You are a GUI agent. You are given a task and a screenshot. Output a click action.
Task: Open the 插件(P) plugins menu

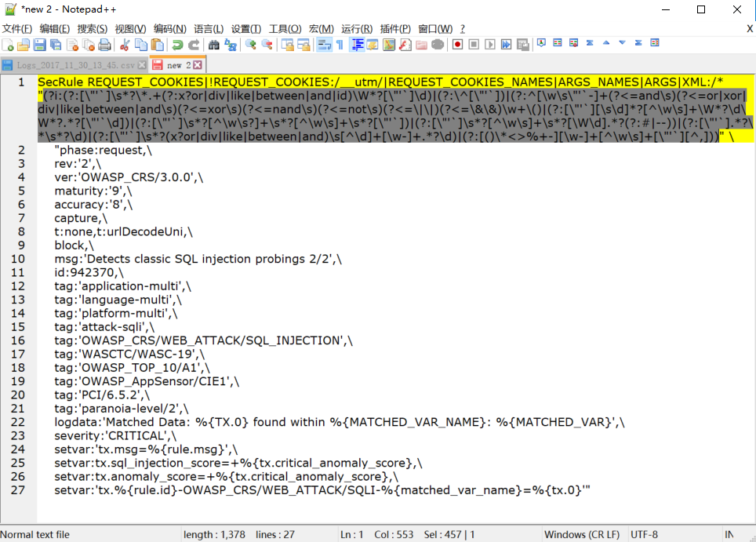click(395, 28)
